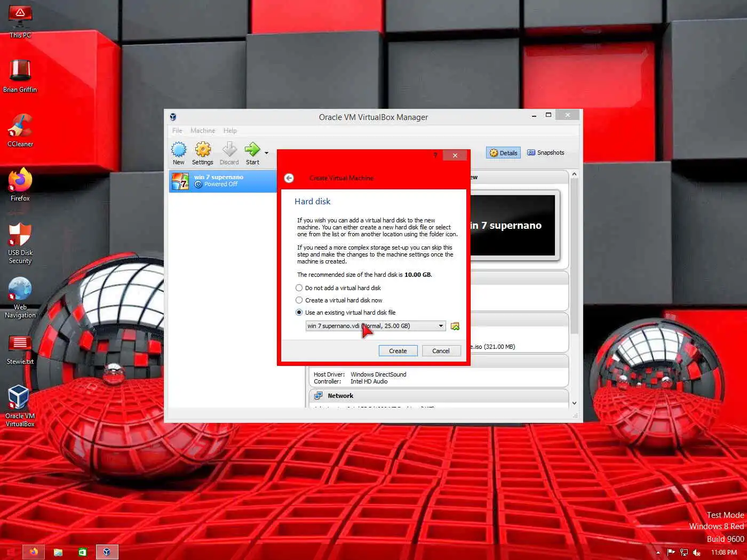Viewport: 747px width, 560px height.
Task: Click the volume icon in system tray
Action: 696,553
